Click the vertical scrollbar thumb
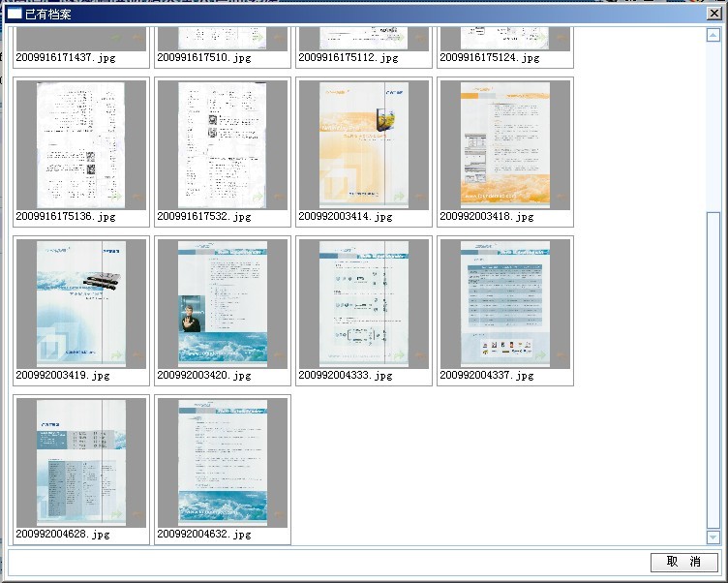The image size is (728, 583). click(x=713, y=370)
